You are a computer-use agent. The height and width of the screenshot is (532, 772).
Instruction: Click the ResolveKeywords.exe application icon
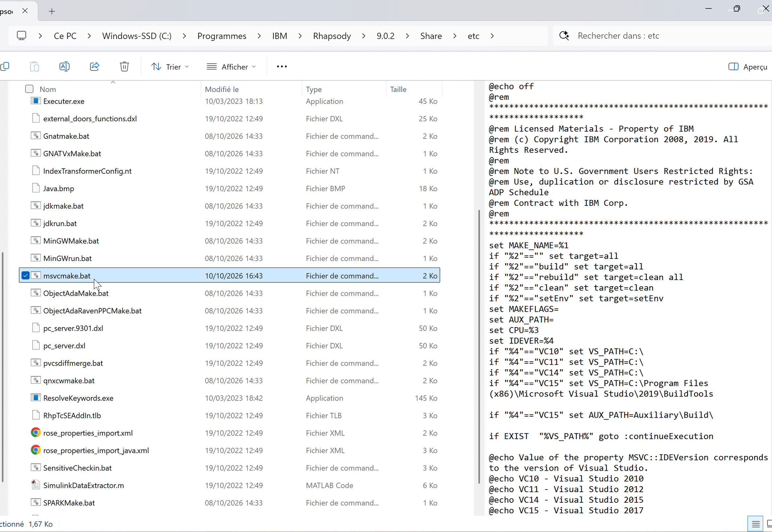tap(36, 398)
